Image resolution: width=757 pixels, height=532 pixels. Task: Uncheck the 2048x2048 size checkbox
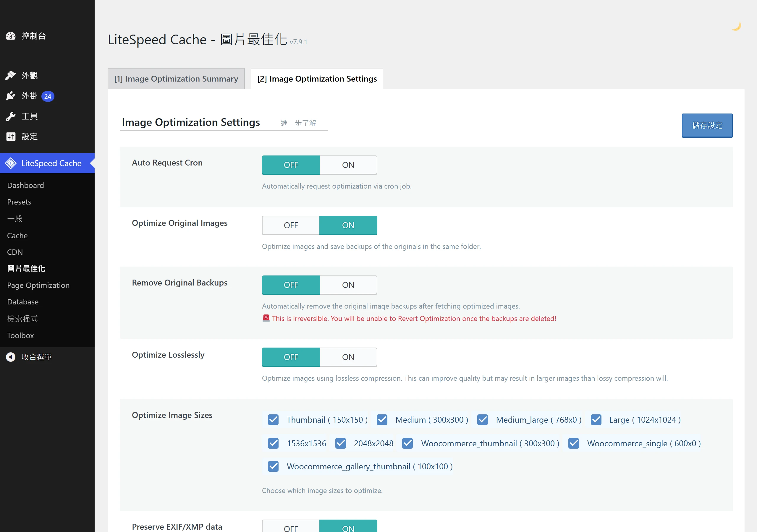pos(341,443)
